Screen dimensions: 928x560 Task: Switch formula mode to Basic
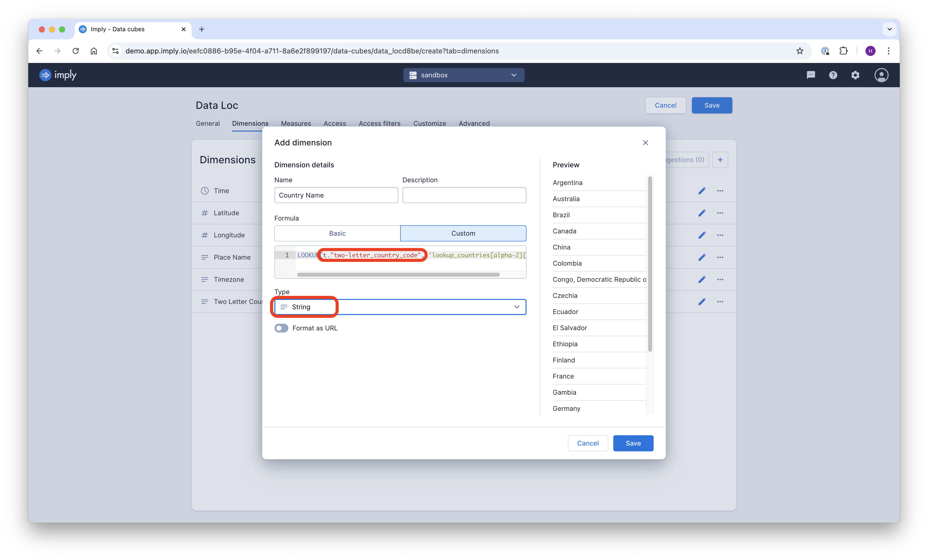click(x=337, y=233)
